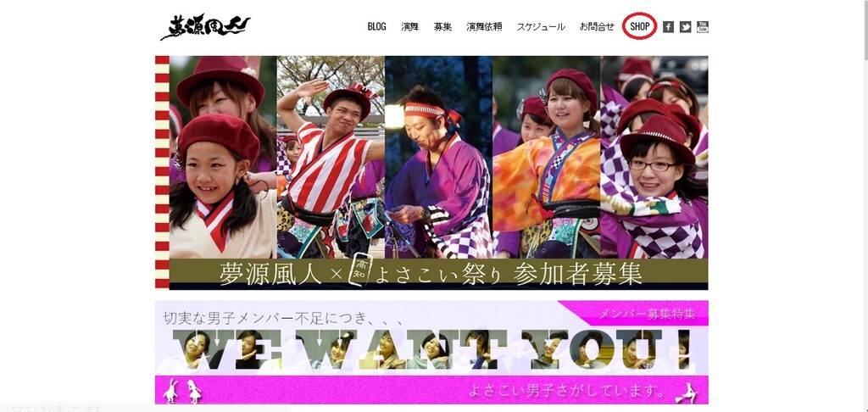Open the お問合せ menu item
This screenshot has width=868, height=412.
pos(597,26)
